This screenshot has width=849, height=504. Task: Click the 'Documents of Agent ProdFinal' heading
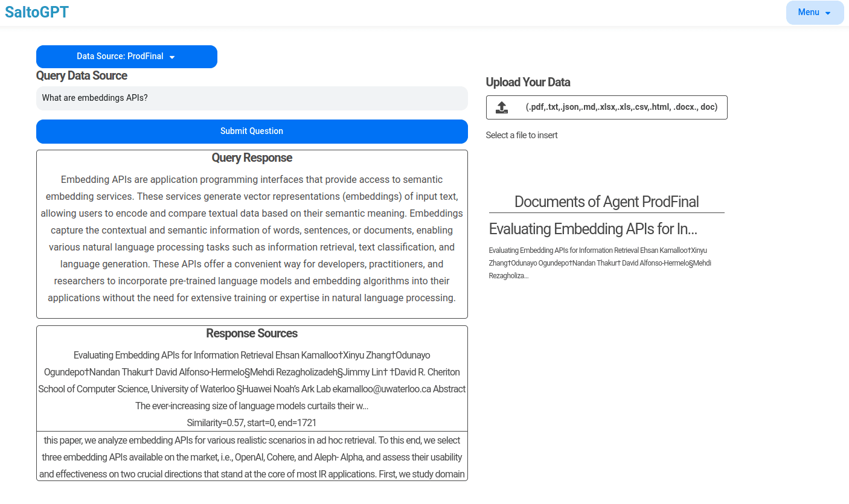[606, 202]
